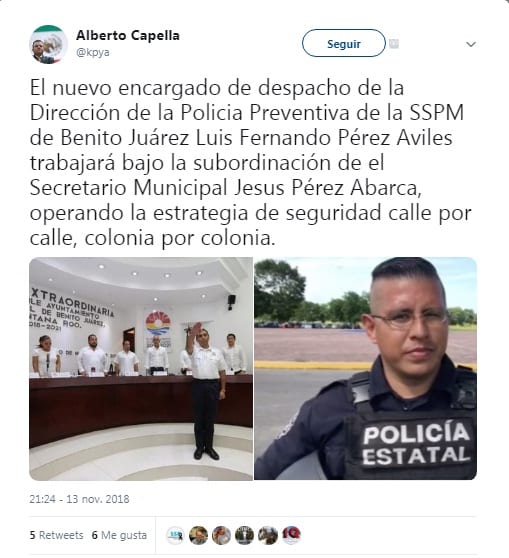Click the Alberto Capella display name
509x558 pixels.
[128, 36]
